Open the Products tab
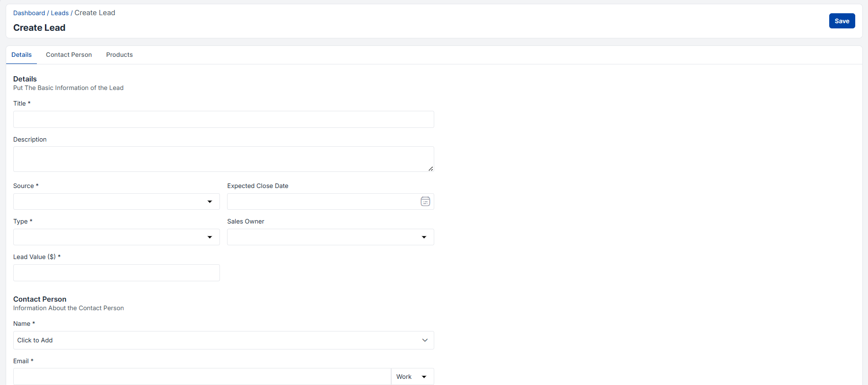868x385 pixels. (x=119, y=55)
